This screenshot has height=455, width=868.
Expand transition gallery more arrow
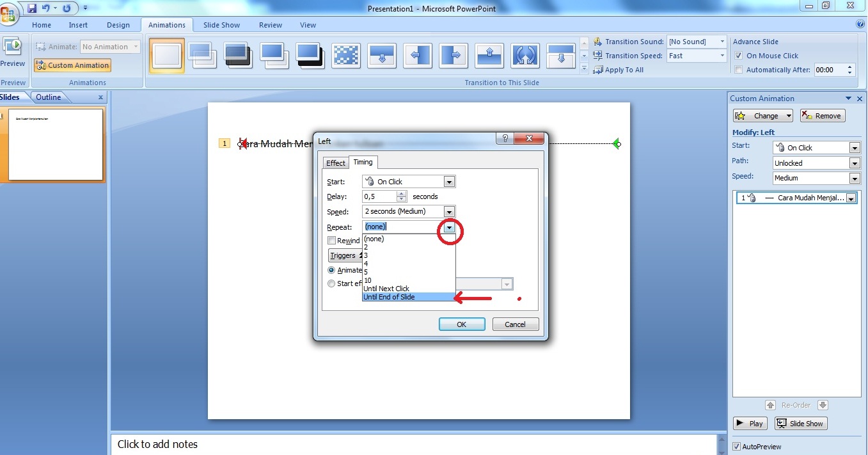(584, 68)
